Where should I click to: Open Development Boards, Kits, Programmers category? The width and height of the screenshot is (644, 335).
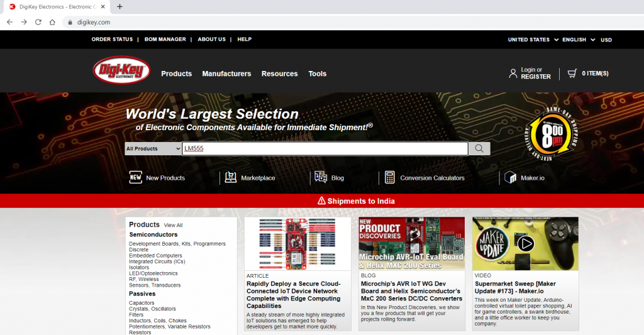(x=177, y=244)
